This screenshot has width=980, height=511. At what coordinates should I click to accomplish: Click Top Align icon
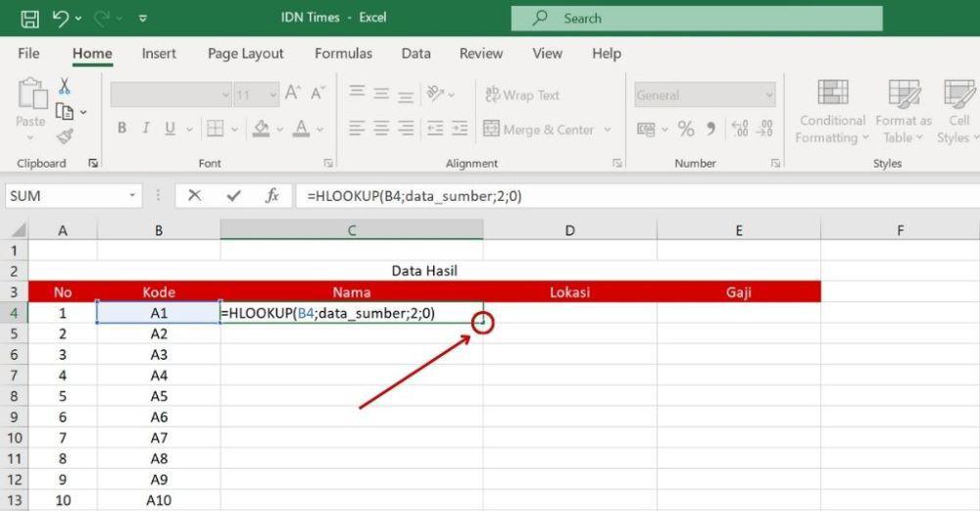point(358,92)
